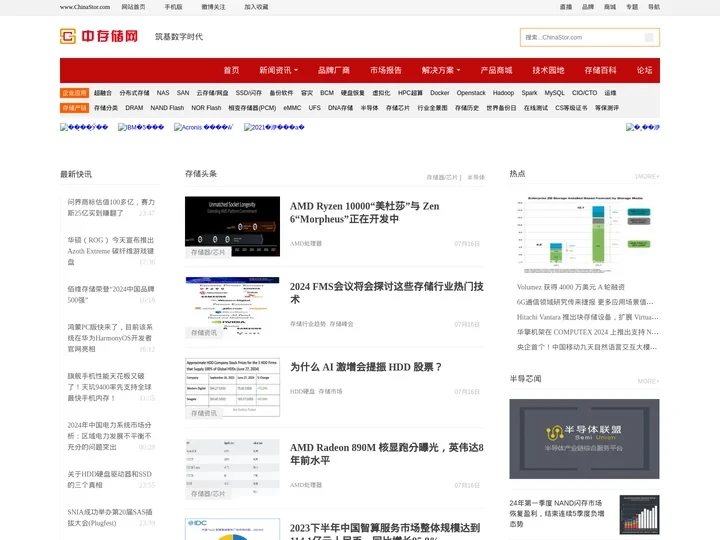
Task: Open the Docker category link
Action: [x=439, y=93]
